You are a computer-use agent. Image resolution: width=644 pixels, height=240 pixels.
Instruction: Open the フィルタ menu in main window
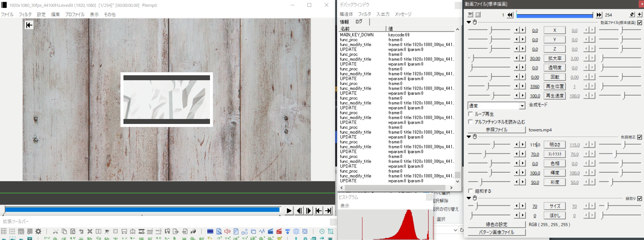(25, 14)
